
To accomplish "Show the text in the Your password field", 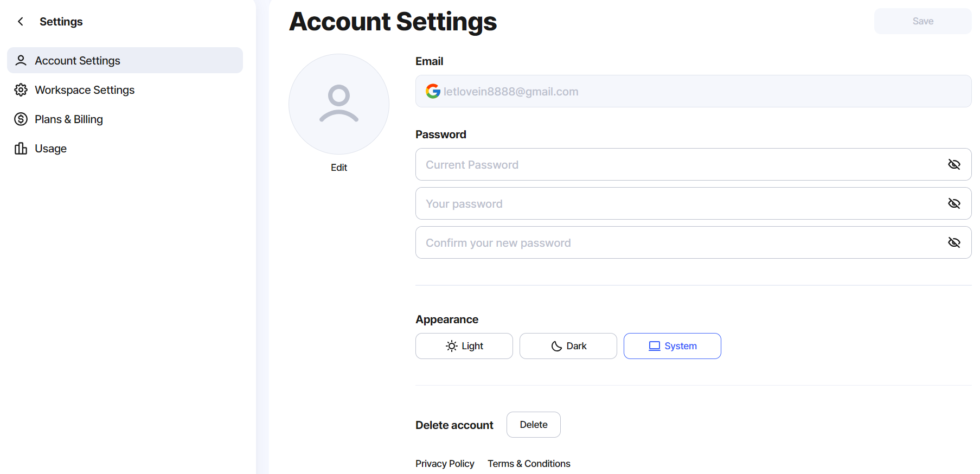I will [954, 203].
